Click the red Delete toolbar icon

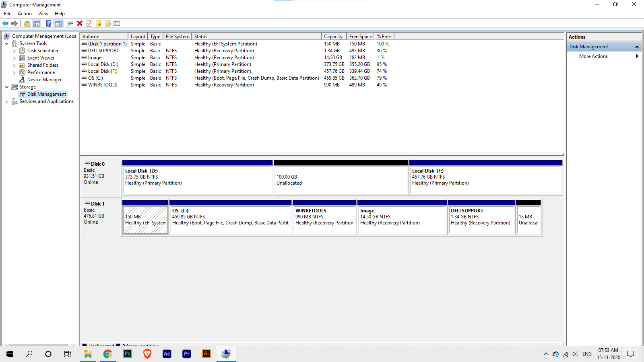[79, 23]
